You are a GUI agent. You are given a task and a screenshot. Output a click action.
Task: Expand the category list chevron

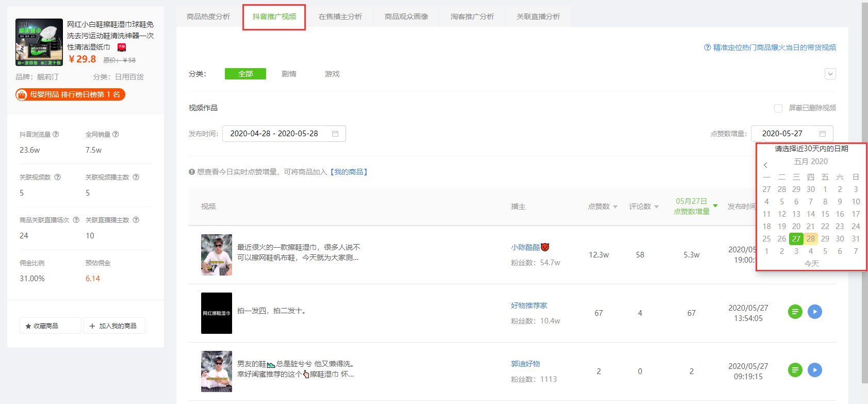pyautogui.click(x=830, y=74)
